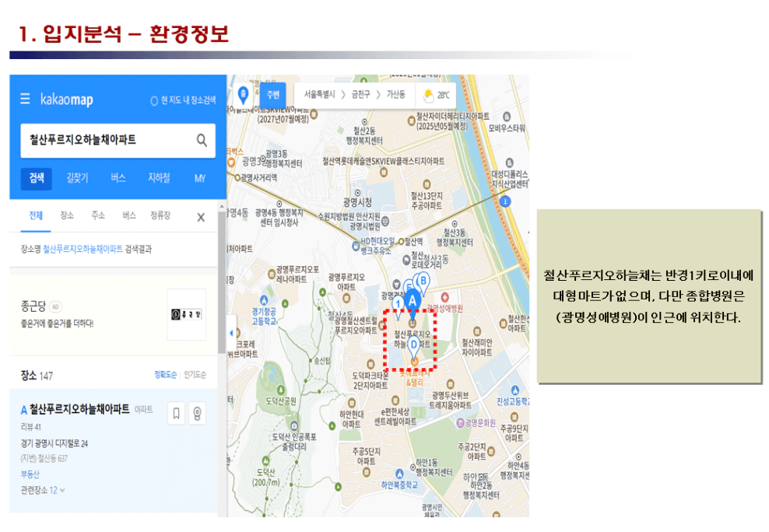Collapse the side panel with the arrow handle
The height and width of the screenshot is (532, 769).
pos(231,333)
